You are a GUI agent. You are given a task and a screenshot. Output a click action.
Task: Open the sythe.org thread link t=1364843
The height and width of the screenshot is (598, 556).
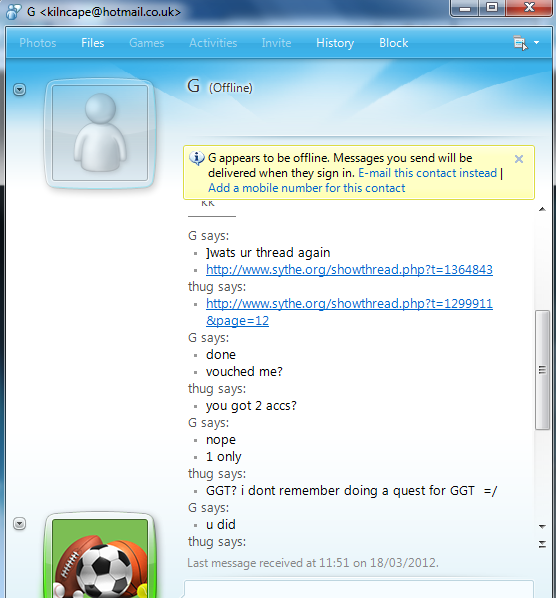click(x=349, y=270)
